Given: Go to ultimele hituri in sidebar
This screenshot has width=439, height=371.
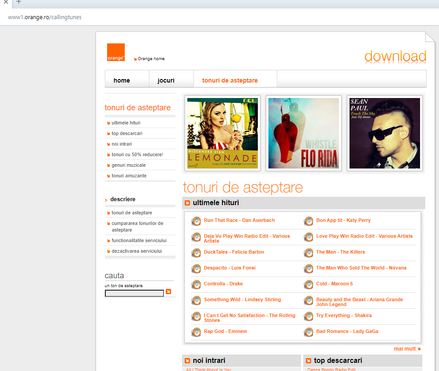Looking at the screenshot, I should (126, 123).
